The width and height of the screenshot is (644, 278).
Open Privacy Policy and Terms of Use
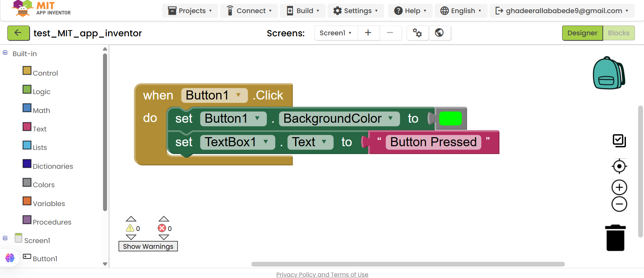click(x=322, y=274)
